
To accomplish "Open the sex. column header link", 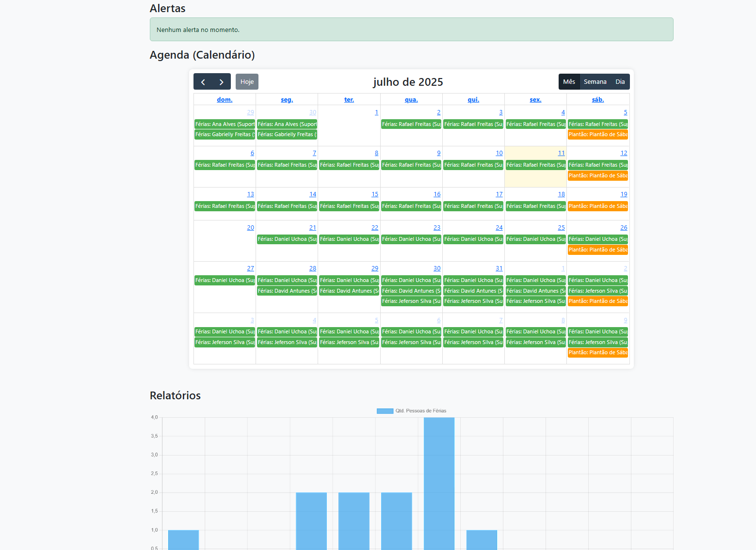I will coord(535,100).
